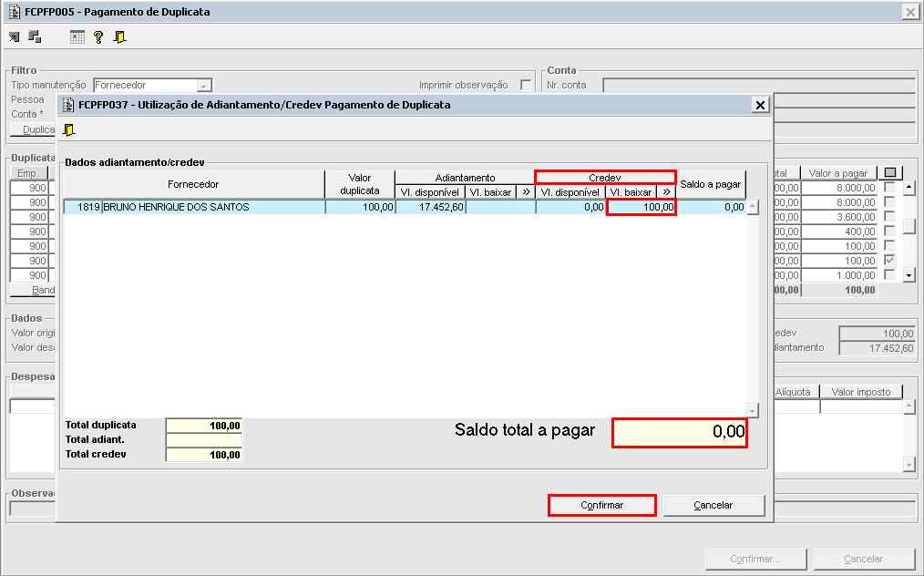The image size is (924, 576).
Task: Click the Valor duplicata cell showing 100,00
Action: pyautogui.click(x=360, y=207)
